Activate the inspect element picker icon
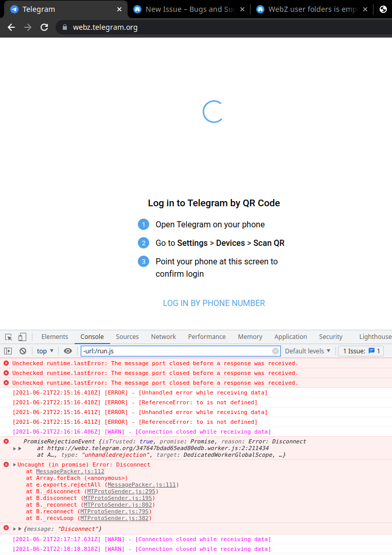 [x=9, y=337]
